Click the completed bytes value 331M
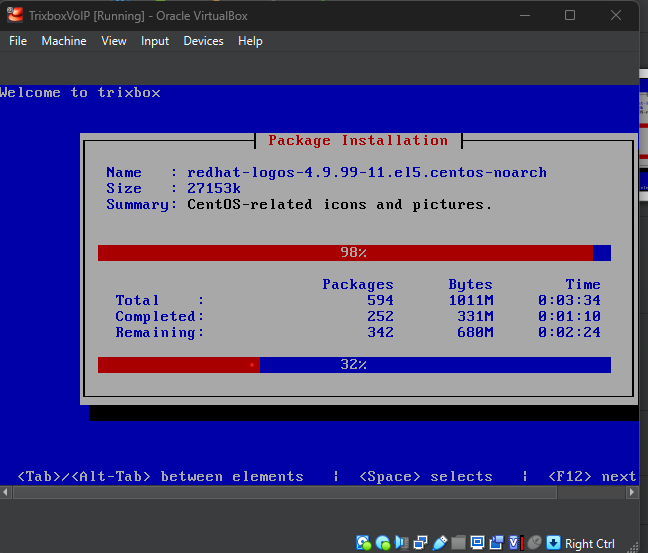648x553 pixels. 475,316
